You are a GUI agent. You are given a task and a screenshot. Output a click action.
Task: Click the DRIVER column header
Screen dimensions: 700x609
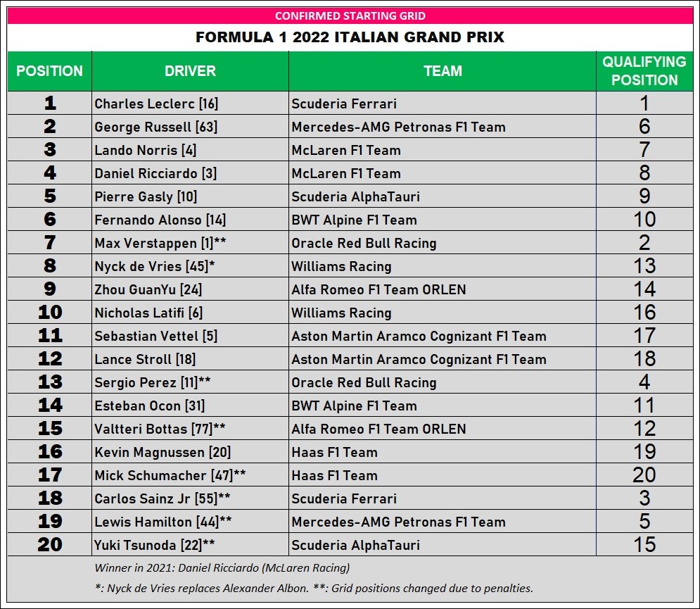190,71
